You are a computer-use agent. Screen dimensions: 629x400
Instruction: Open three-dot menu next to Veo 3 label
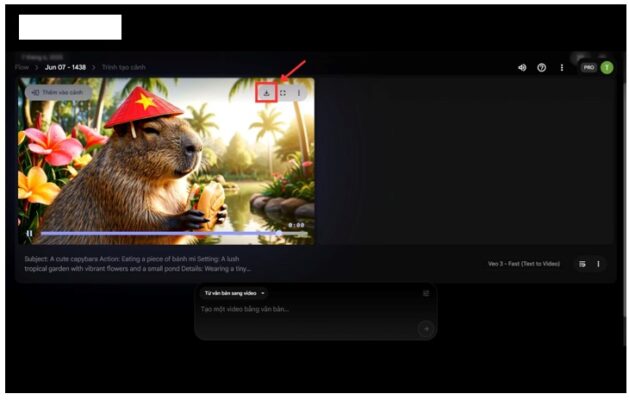pyautogui.click(x=599, y=264)
